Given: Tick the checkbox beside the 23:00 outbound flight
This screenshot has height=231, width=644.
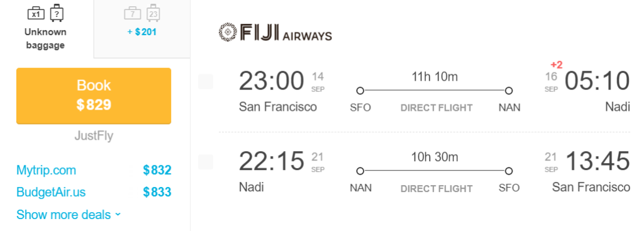Looking at the screenshot, I should pyautogui.click(x=206, y=81).
